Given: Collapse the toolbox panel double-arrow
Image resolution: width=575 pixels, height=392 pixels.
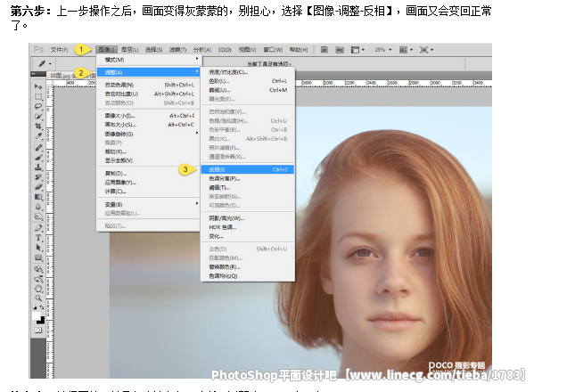Looking at the screenshot, I should (x=33, y=74).
